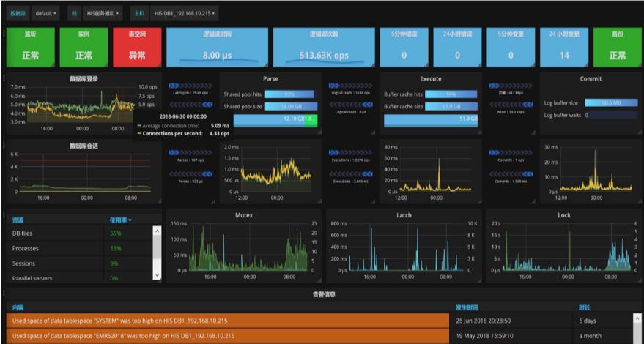Viewport: 644px width, 344px height.
Task: Open the red 表空间 异常 panel
Action: (x=137, y=47)
